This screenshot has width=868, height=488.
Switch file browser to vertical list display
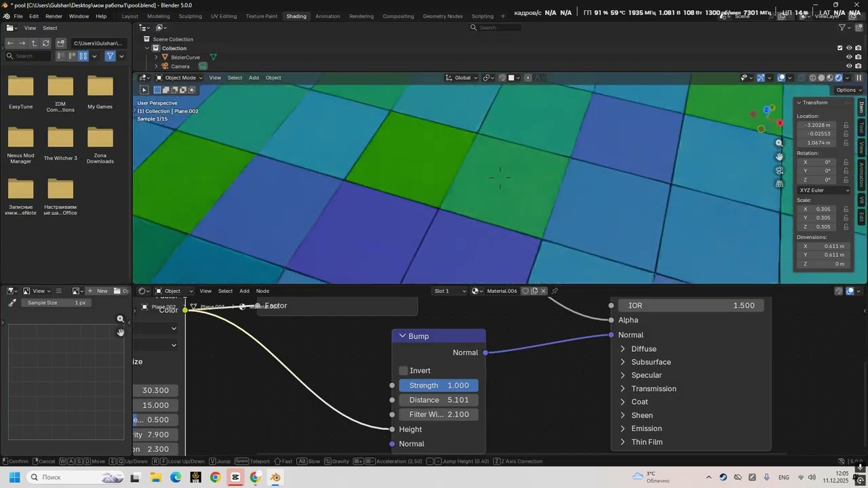[x=60, y=56]
